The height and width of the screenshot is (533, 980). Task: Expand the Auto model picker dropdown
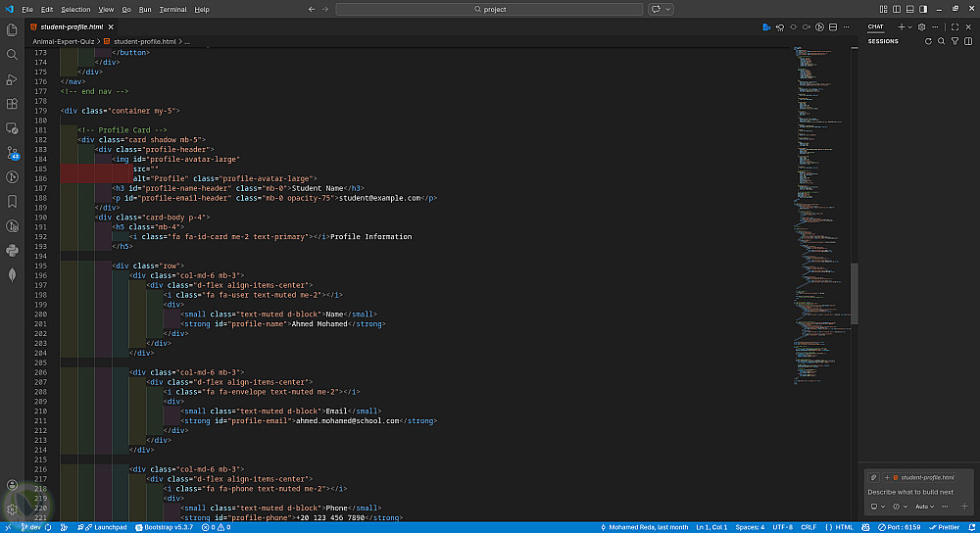click(x=926, y=507)
